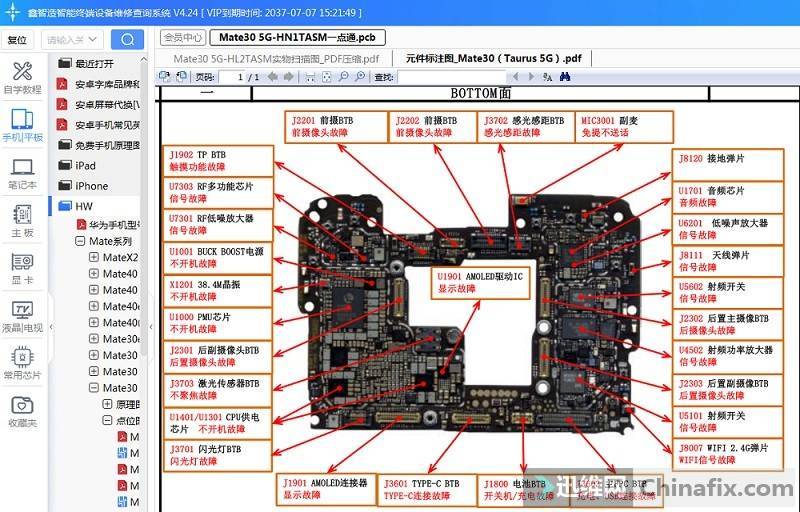800x512 pixels.
Task: Open the 收藏夹 favorites folder icon
Action: point(22,410)
